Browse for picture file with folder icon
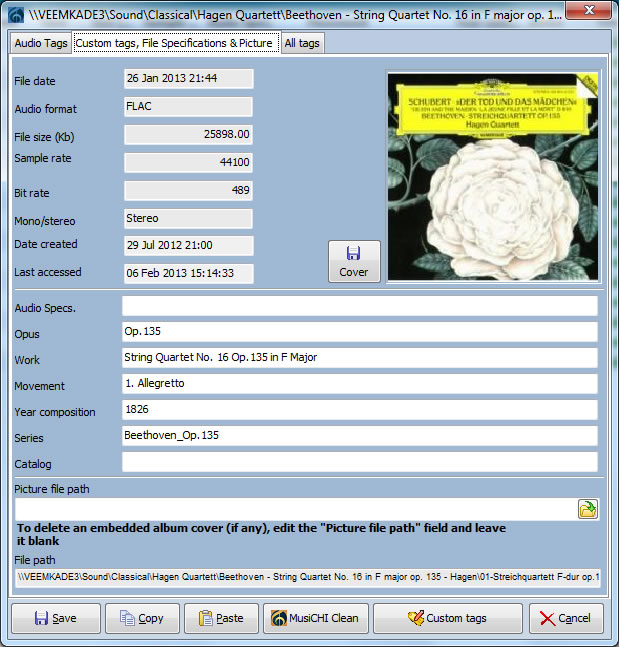 click(587, 509)
